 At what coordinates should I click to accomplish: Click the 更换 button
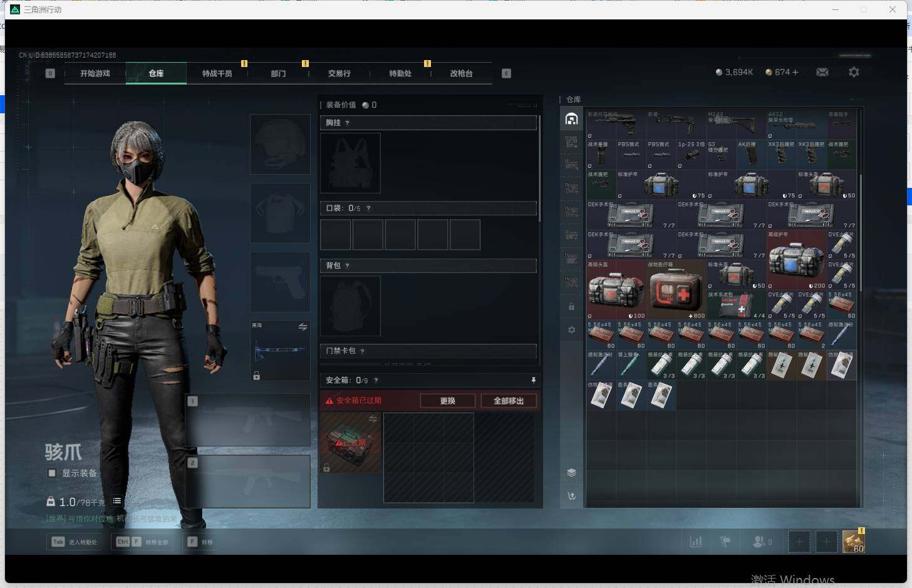(x=448, y=401)
